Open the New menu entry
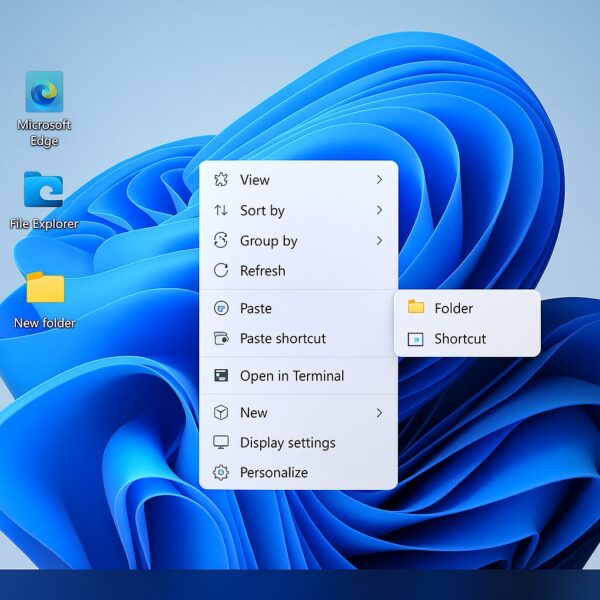The image size is (600, 600). click(298, 412)
